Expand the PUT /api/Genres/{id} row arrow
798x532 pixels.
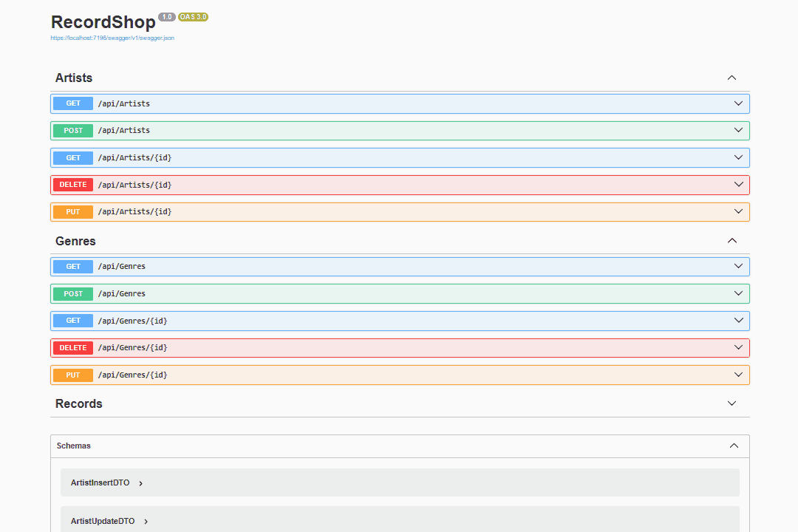coord(738,375)
